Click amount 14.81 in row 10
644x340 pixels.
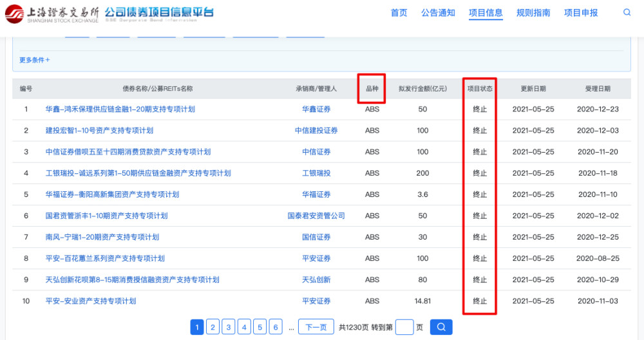[422, 301]
